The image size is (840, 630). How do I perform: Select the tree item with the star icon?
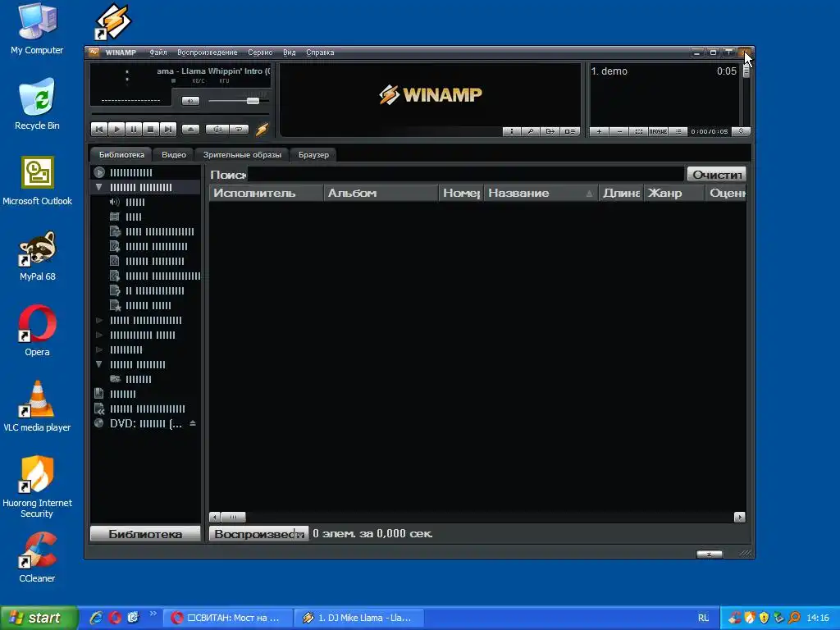[x=148, y=305]
